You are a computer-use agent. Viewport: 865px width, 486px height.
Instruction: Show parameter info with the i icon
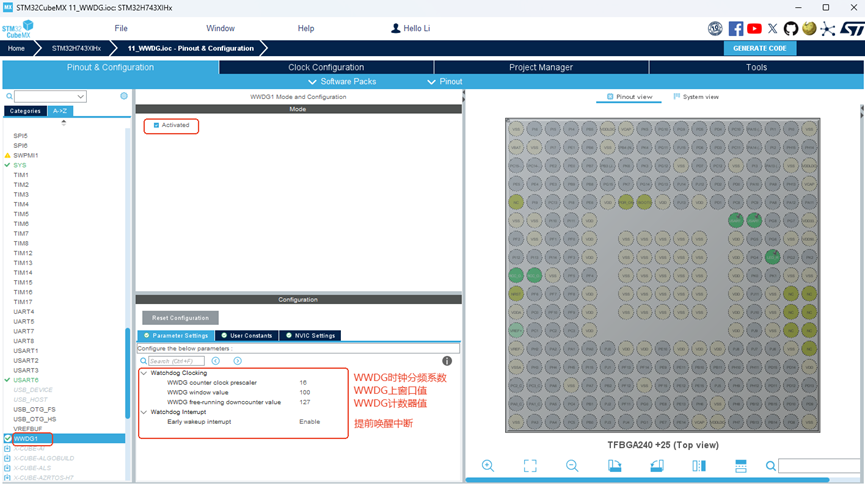click(x=447, y=361)
